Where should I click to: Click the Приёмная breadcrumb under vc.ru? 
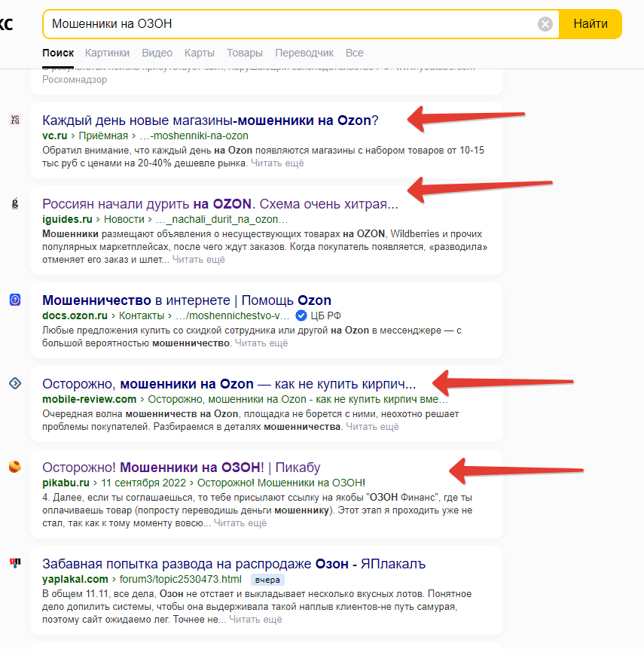click(103, 136)
